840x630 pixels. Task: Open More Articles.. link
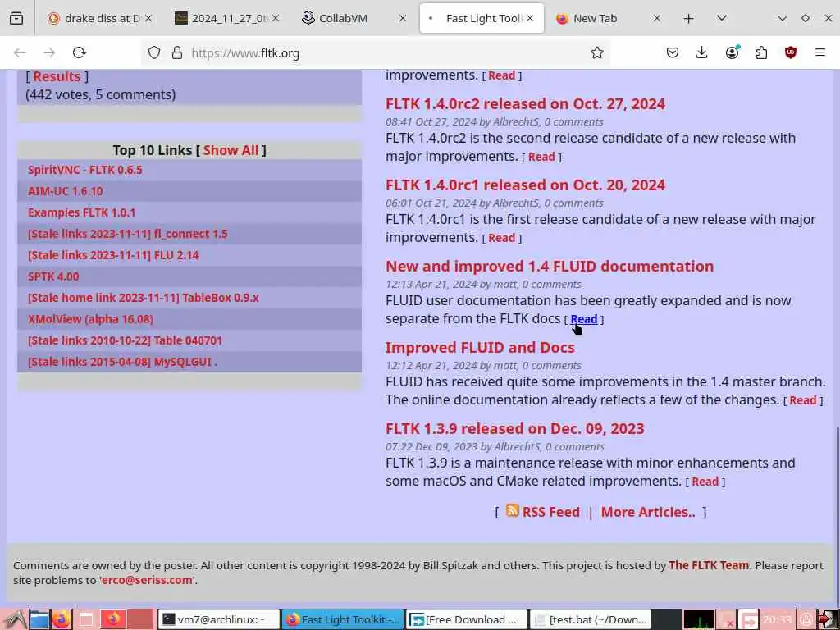648,512
